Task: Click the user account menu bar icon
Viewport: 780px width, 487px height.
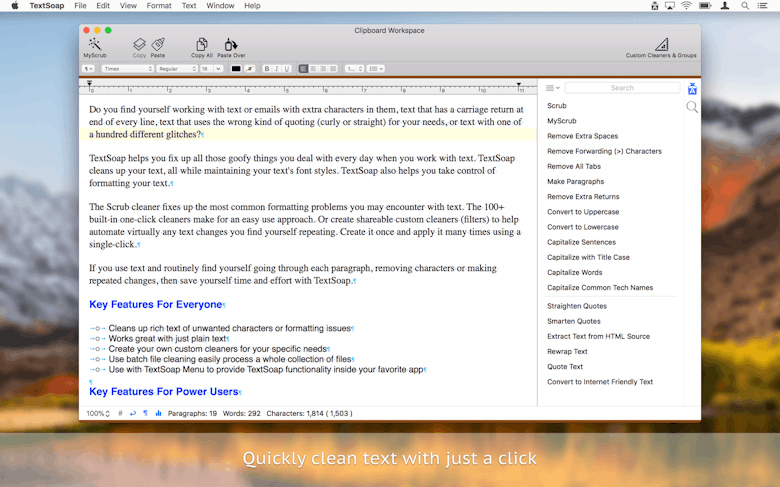Action: click(x=725, y=6)
